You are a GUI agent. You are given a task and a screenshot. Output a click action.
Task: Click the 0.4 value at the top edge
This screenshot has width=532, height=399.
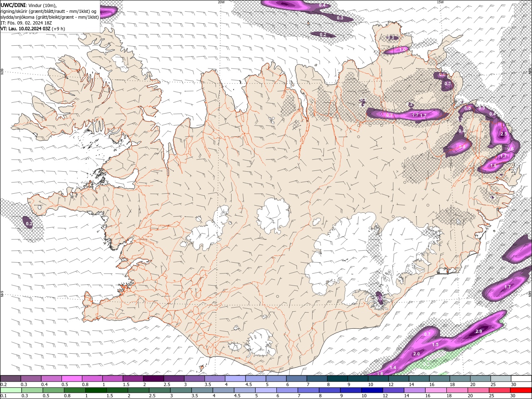point(322,5)
